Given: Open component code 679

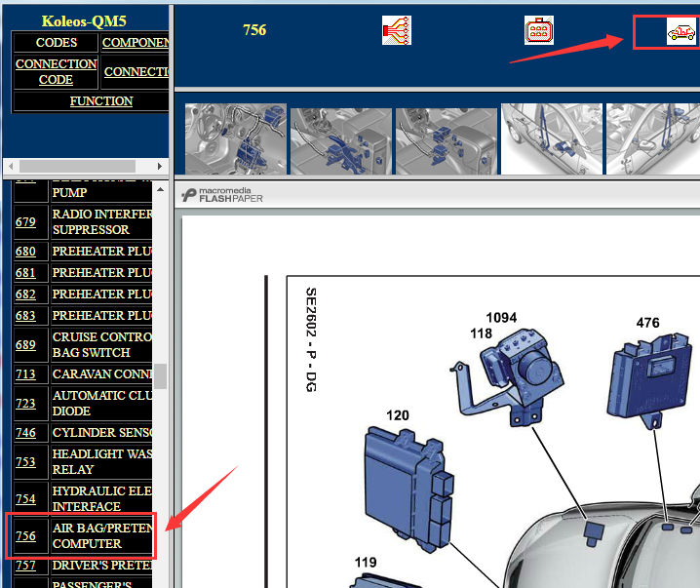Looking at the screenshot, I should click(25, 222).
